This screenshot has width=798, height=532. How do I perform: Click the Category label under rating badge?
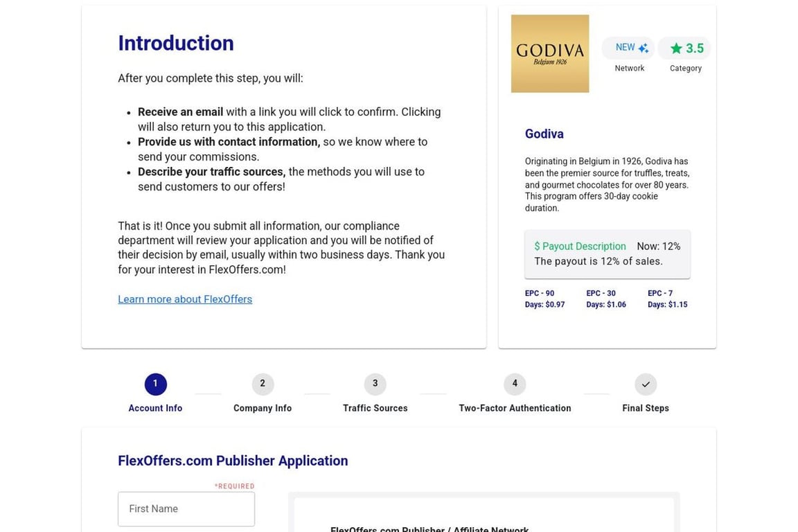click(686, 68)
